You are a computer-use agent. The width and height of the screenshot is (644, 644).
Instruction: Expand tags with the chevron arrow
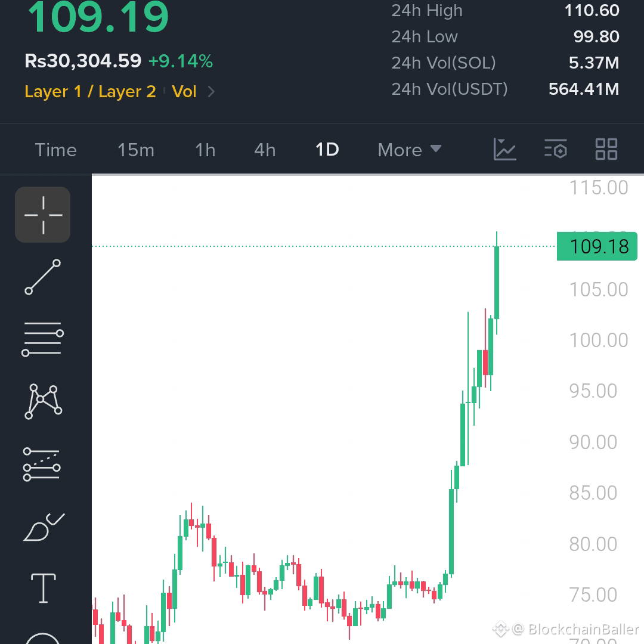click(x=211, y=92)
